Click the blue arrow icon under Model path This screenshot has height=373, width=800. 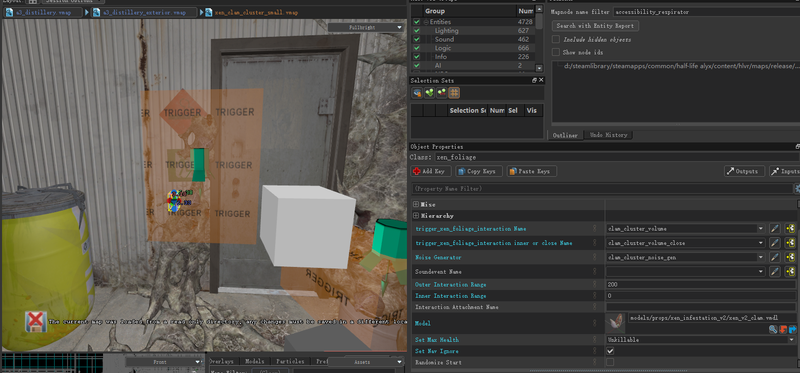[792, 330]
